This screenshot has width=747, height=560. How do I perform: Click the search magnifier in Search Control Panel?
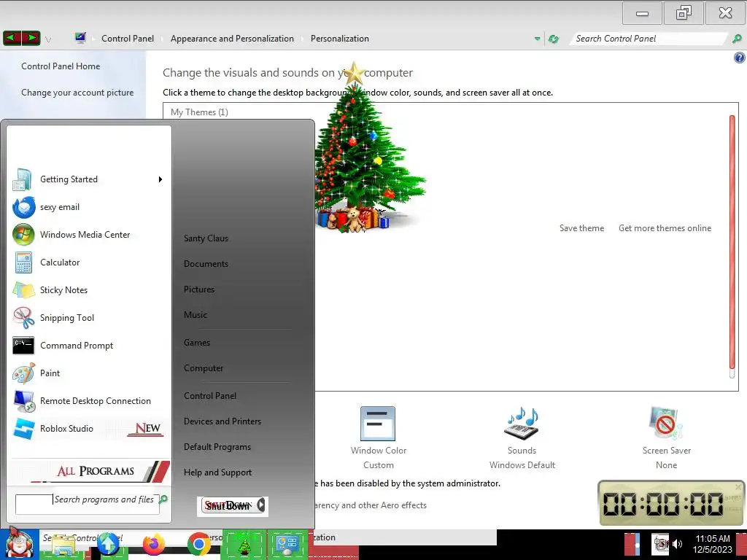(737, 39)
